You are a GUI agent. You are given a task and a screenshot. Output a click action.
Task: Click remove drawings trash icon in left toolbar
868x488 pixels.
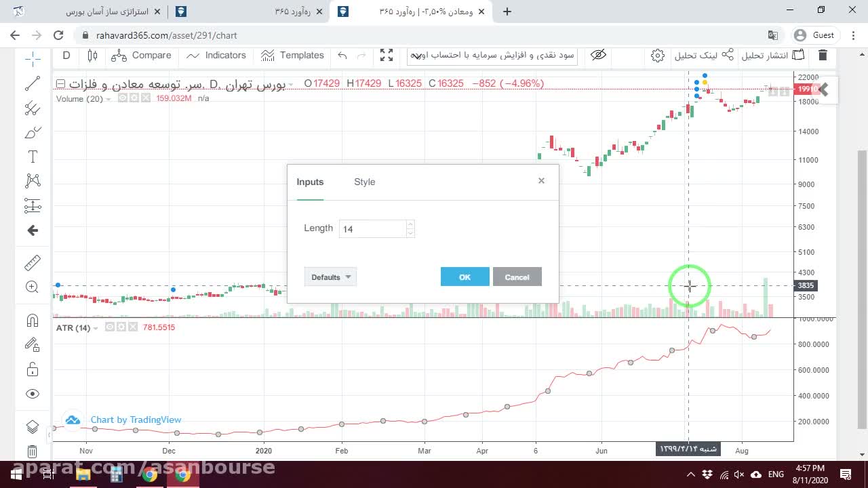click(33, 451)
